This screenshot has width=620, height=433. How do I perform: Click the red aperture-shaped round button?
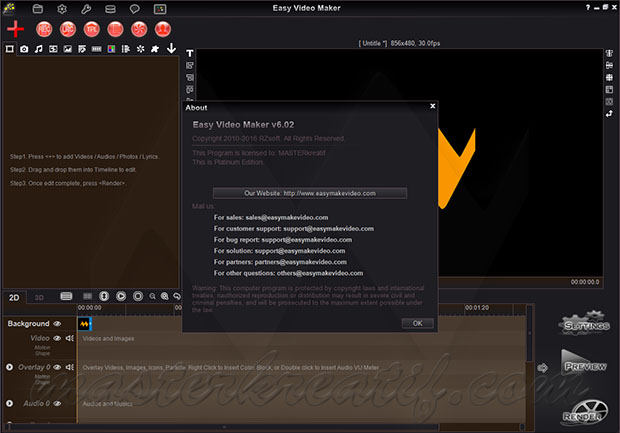pos(139,29)
